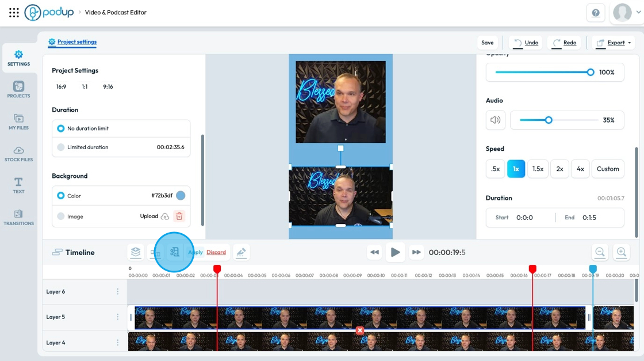The width and height of the screenshot is (644, 361).
Task: Select the upper video in the preview canvas
Action: pos(340,102)
